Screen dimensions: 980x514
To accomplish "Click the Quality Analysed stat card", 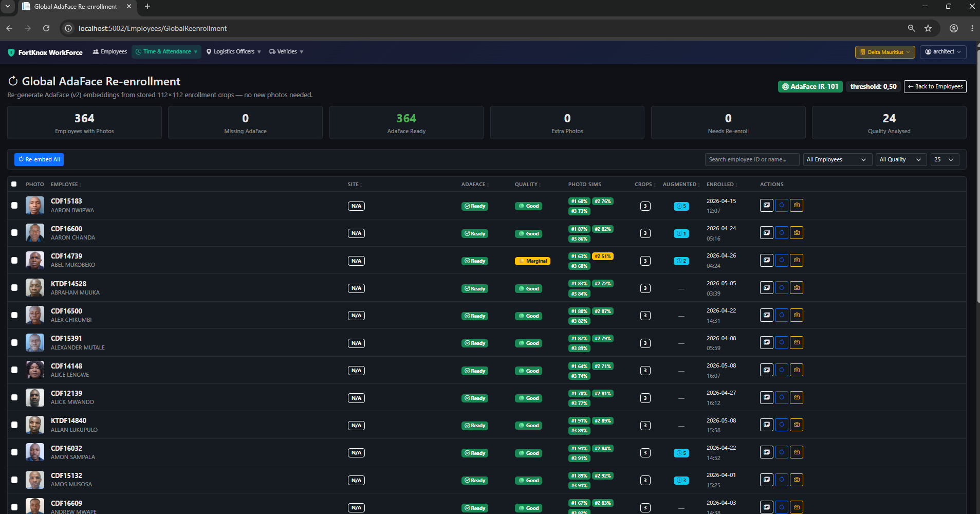I will click(889, 122).
